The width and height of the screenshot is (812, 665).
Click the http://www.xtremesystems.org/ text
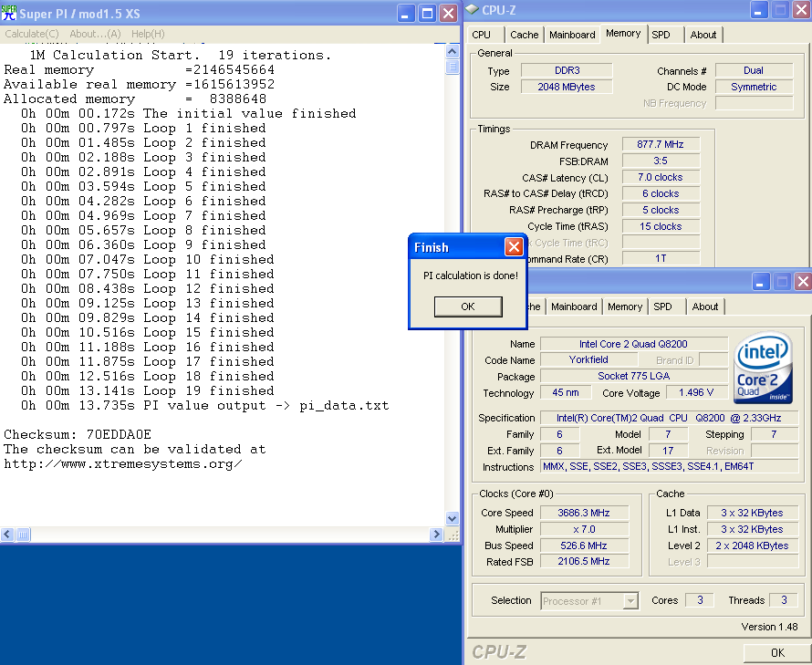[123, 463]
